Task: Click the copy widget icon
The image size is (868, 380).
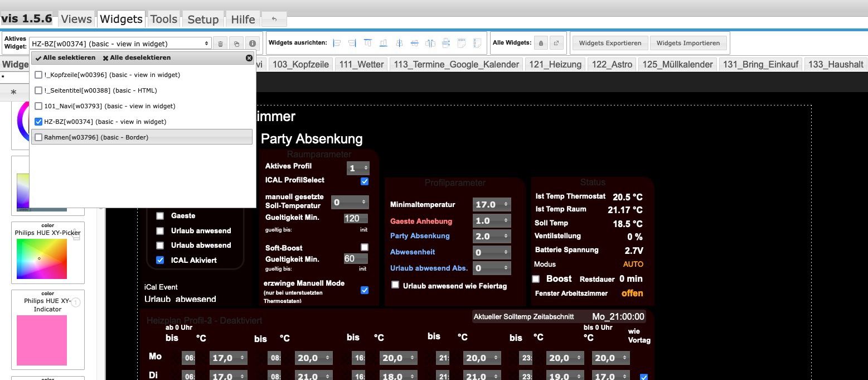Action: 236,44
